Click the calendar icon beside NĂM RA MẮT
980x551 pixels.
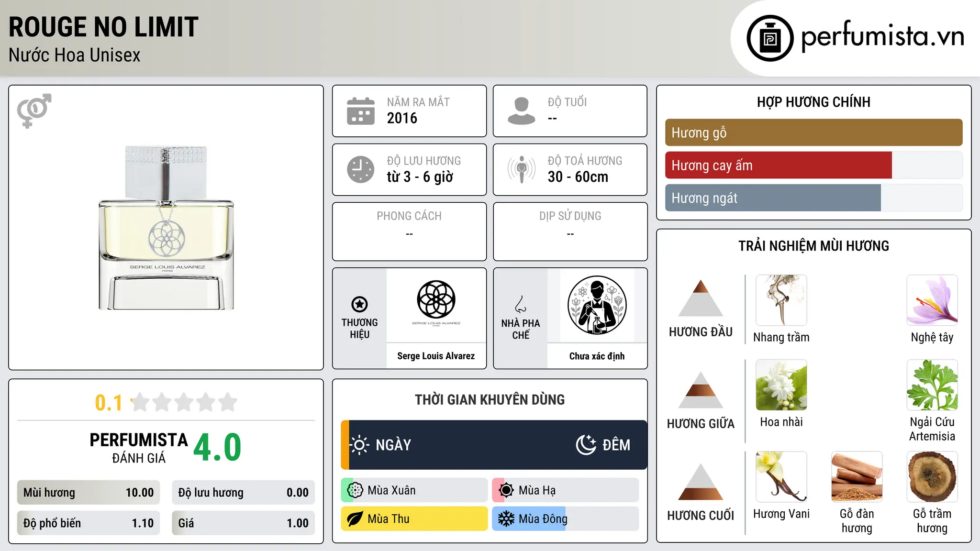(361, 111)
